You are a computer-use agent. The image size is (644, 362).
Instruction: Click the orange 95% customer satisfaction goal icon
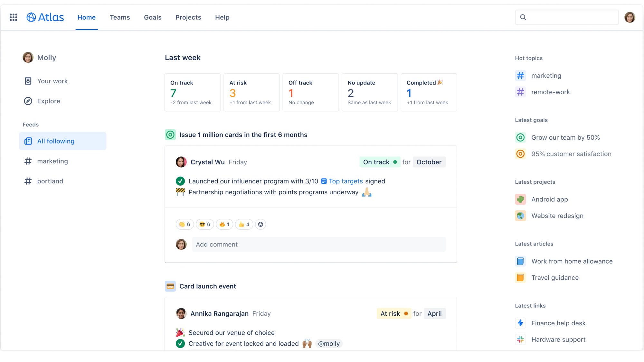point(520,154)
